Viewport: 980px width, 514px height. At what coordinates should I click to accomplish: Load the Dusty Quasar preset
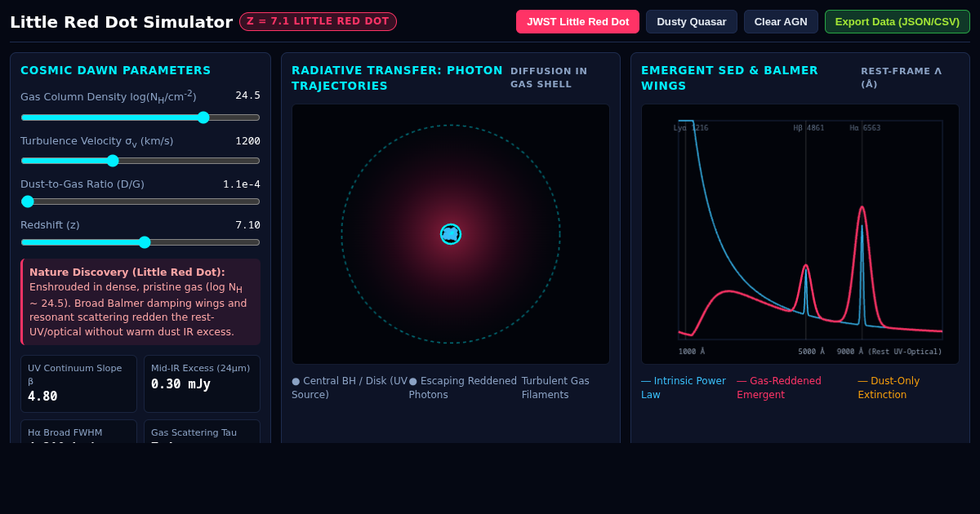692,22
